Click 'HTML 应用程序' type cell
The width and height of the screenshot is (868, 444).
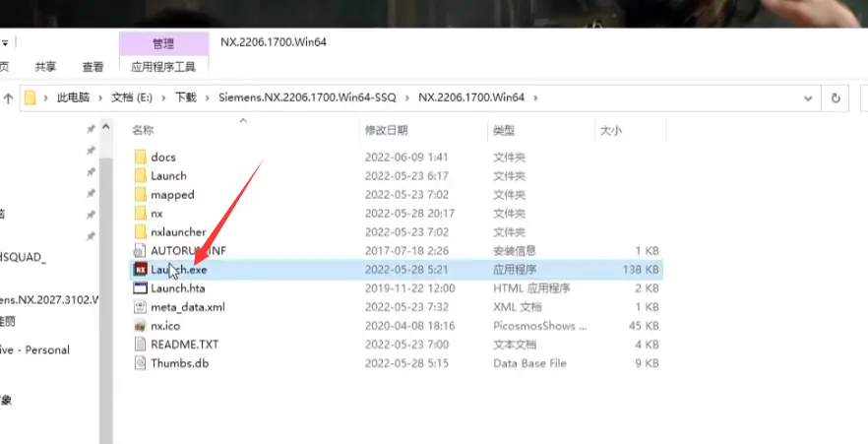532,288
